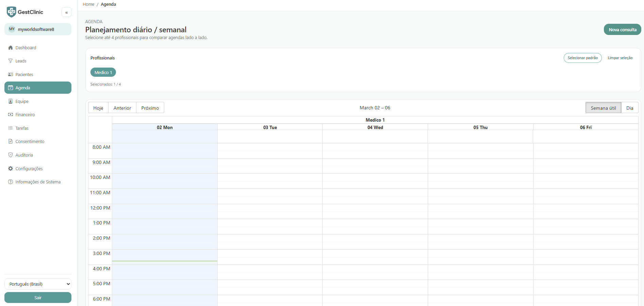This screenshot has width=644, height=306.
Task: Open the language selection dropdown
Action: (x=38, y=284)
